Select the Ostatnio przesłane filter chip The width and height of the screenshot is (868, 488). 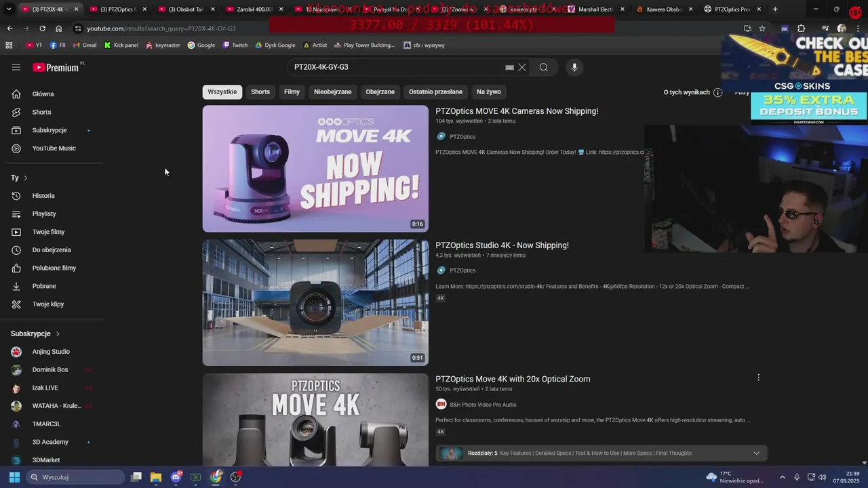point(435,92)
